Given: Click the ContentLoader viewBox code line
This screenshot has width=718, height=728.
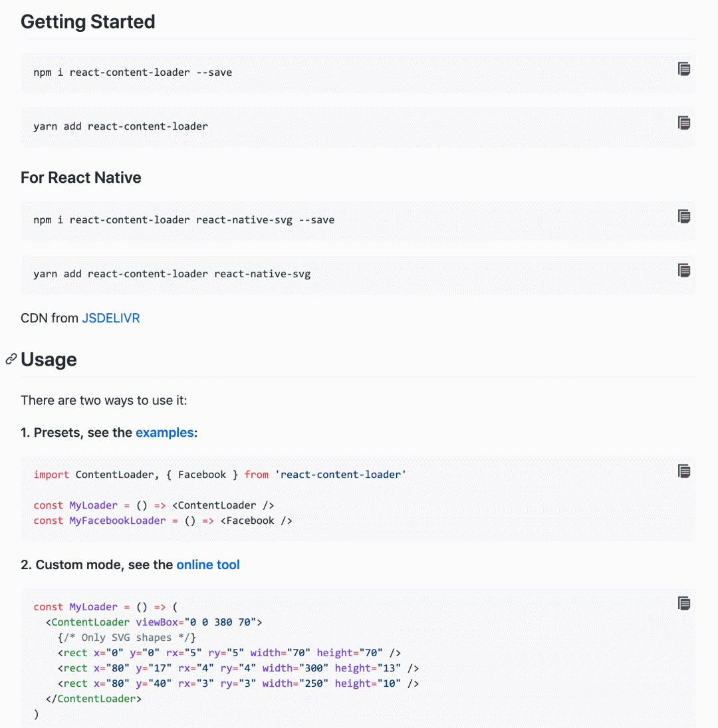Looking at the screenshot, I should (x=154, y=622).
